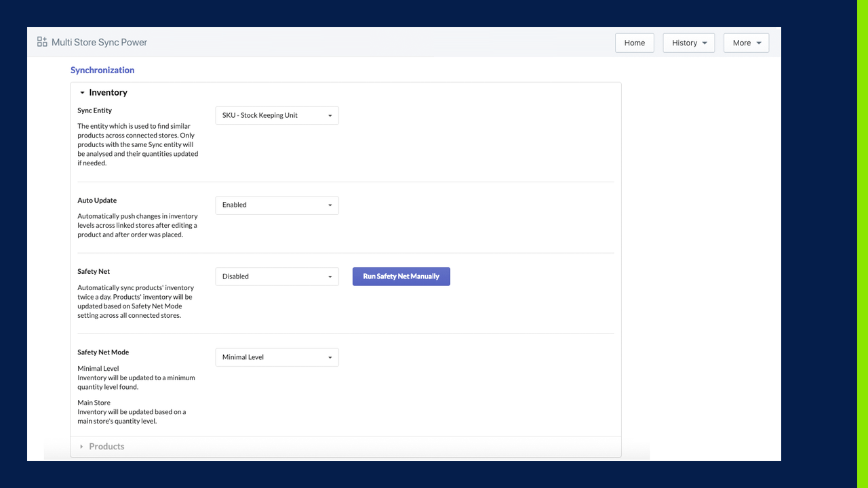Click the Run Safety Net Manually button
The width and height of the screenshot is (868, 488).
click(401, 276)
